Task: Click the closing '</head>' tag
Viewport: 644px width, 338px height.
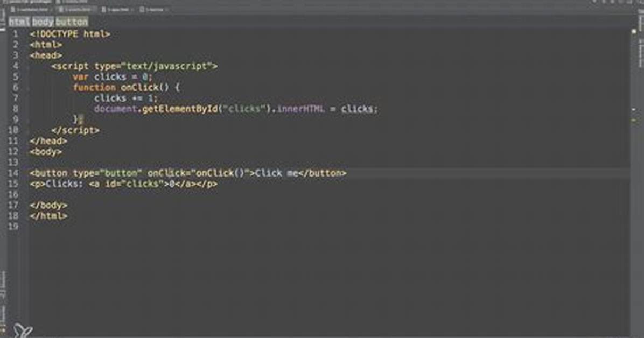Action: click(x=48, y=140)
